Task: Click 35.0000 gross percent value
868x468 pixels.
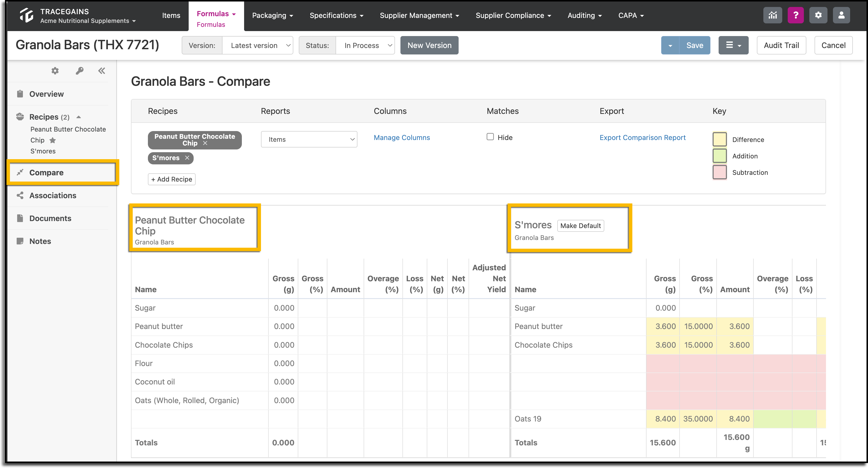Action: pos(698,419)
